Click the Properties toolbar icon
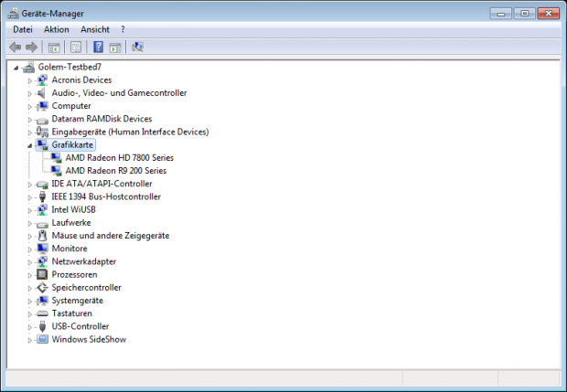567x392 pixels. tap(76, 47)
